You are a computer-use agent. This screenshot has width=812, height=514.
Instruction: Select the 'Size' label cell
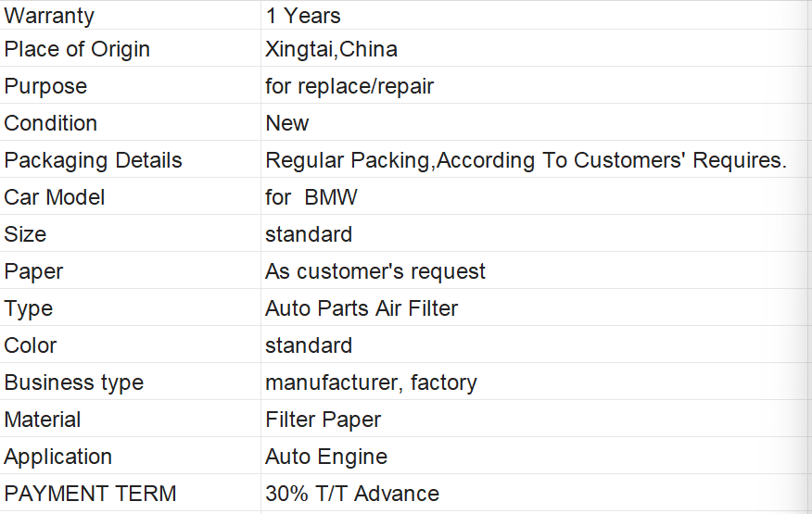pos(25,234)
